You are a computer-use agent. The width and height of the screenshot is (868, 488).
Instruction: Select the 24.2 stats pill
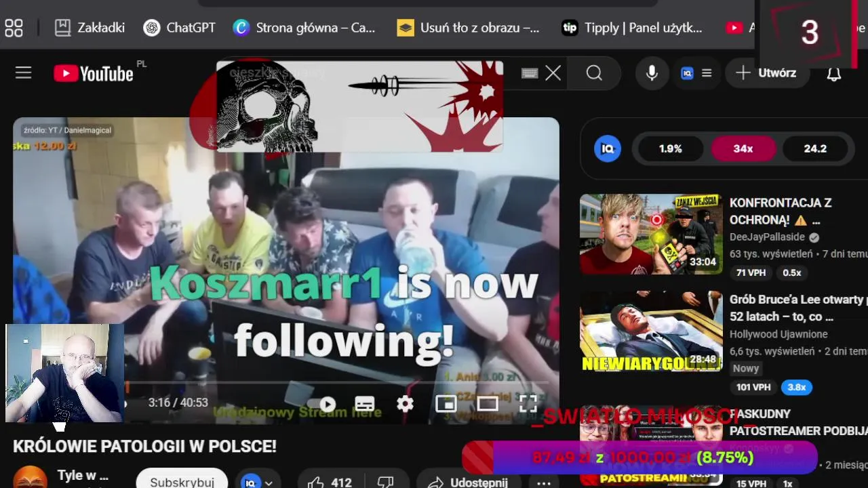click(x=815, y=148)
